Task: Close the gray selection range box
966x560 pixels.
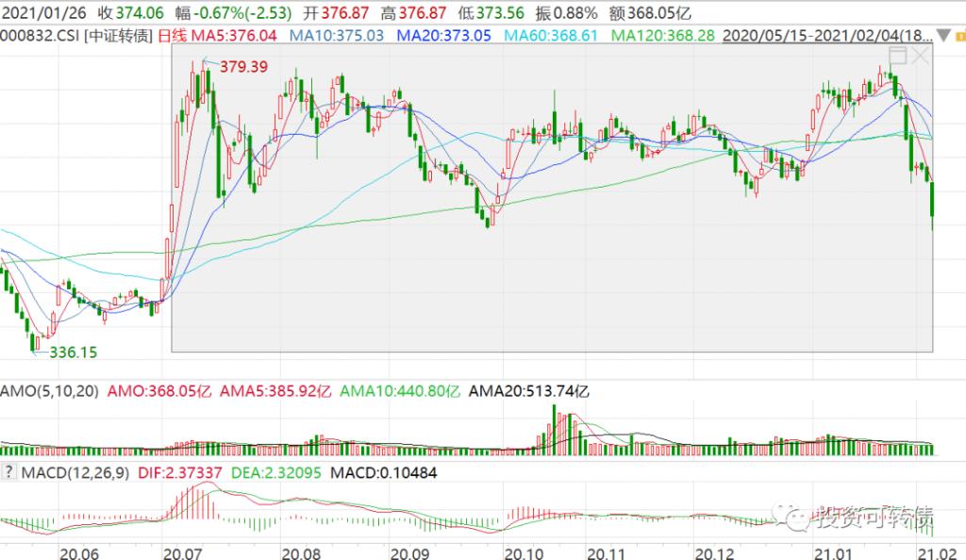Action: point(920,57)
